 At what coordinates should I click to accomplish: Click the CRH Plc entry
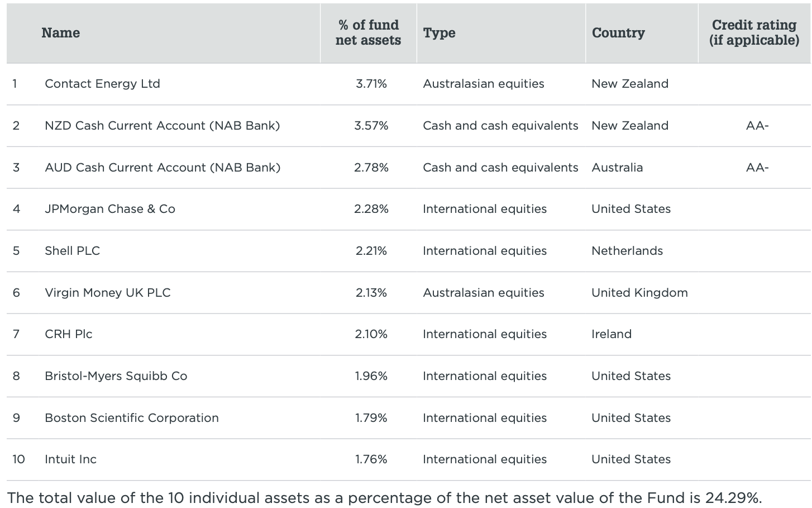point(69,334)
